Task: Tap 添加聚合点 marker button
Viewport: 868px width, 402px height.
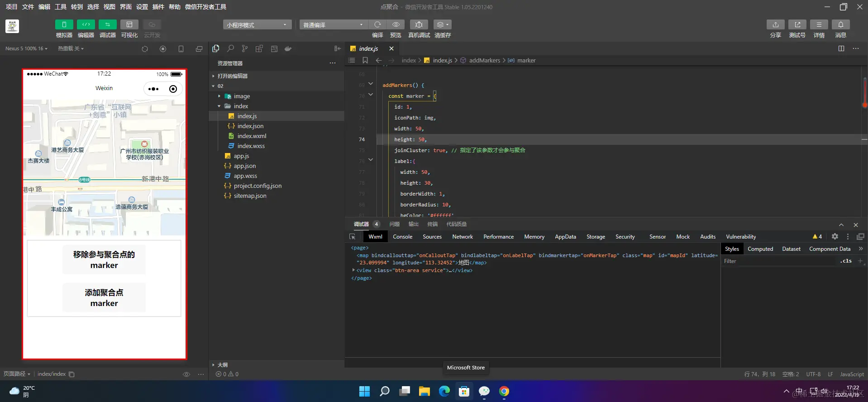Action: pyautogui.click(x=104, y=298)
